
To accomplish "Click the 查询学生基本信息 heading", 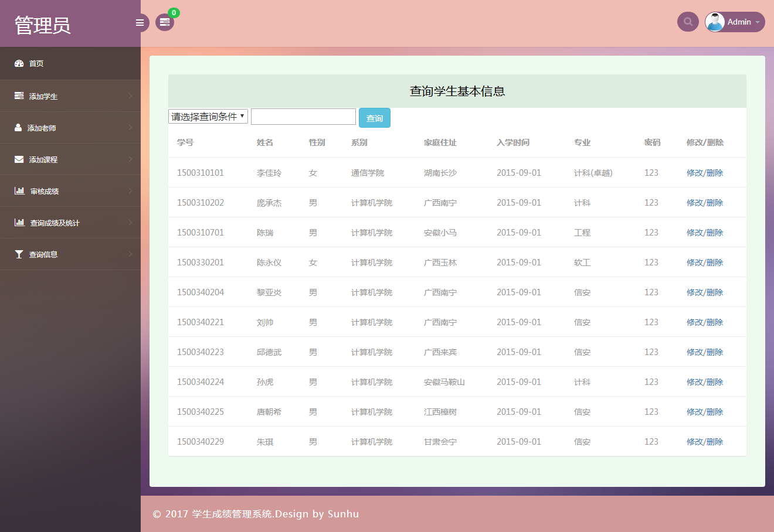I will click(457, 91).
